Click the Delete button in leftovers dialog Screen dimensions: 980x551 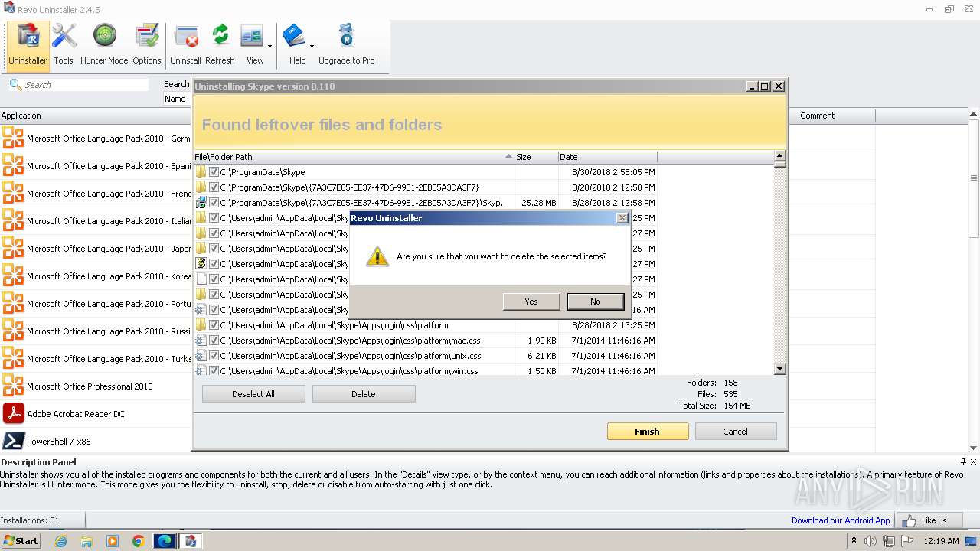[x=364, y=394]
